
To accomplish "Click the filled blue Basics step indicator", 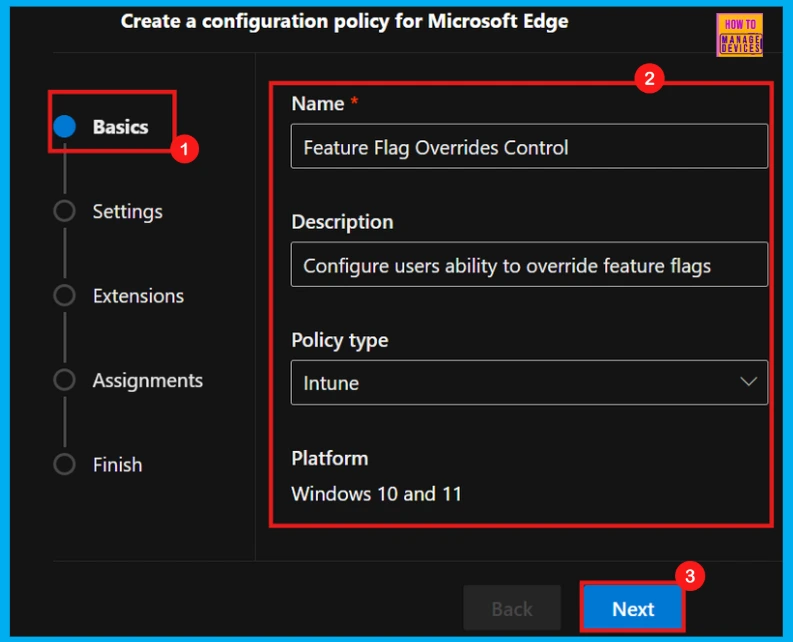I will click(65, 126).
